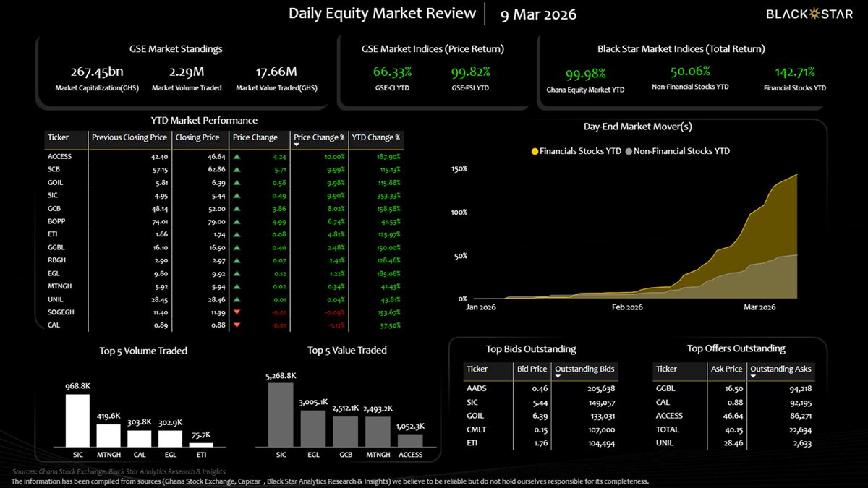Click the sort arrow under Outstanding Bids header
Screen dimensions: 868x488
pos(558,377)
